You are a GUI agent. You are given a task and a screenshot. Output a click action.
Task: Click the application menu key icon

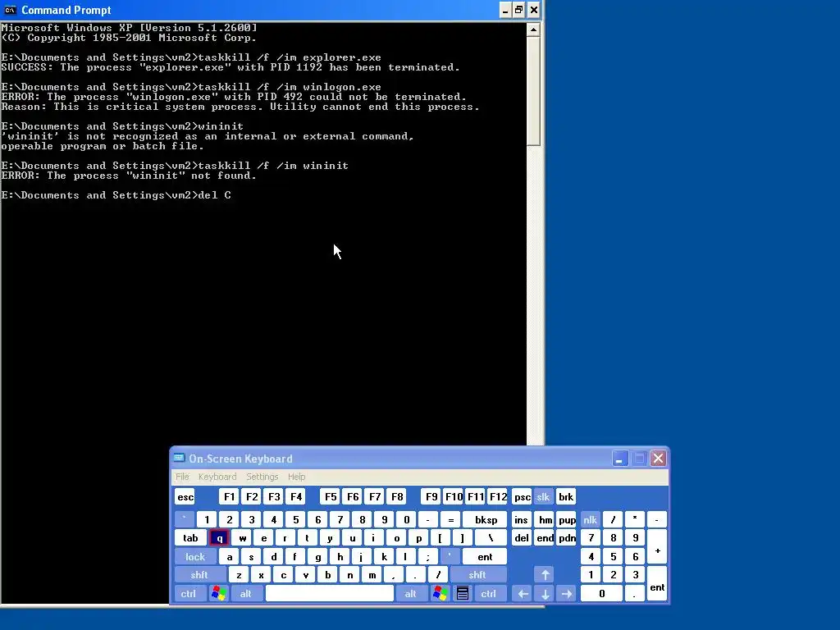(463, 594)
